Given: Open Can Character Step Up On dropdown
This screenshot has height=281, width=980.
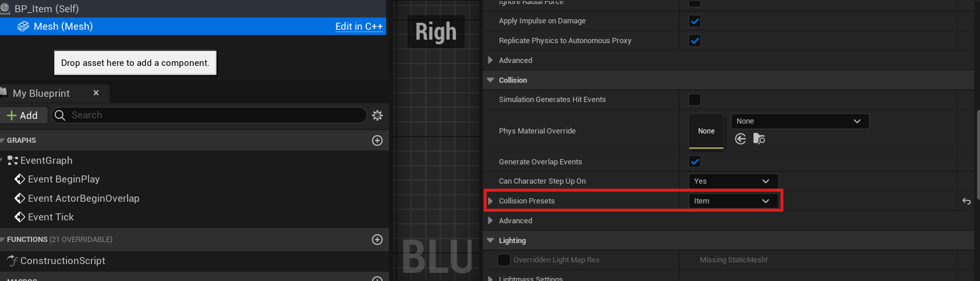Looking at the screenshot, I should (x=733, y=181).
